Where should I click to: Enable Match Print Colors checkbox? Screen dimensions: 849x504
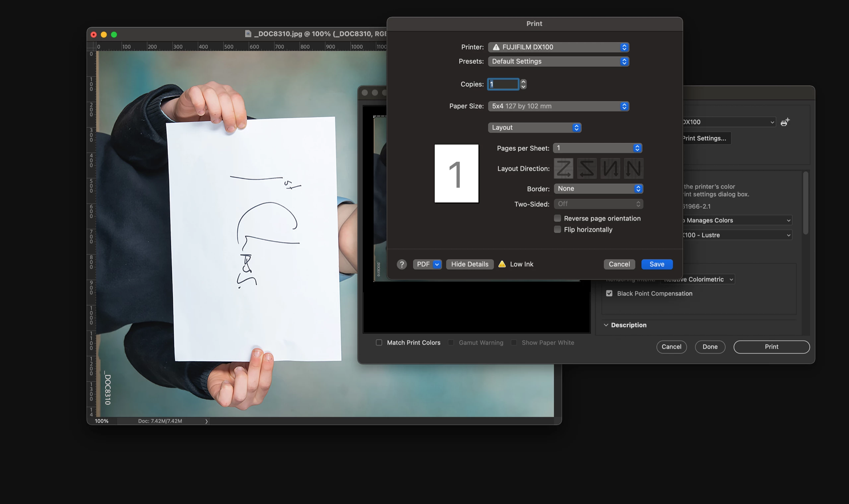click(x=379, y=343)
